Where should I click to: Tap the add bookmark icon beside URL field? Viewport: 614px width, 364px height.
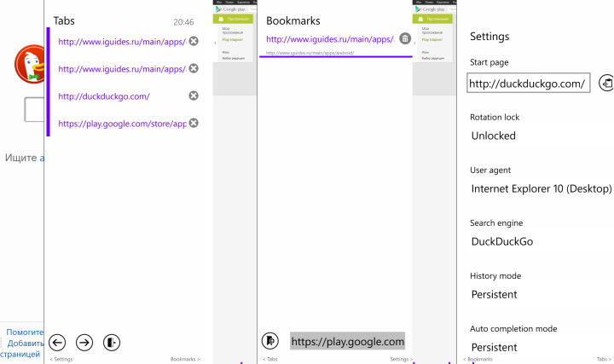coord(270,341)
